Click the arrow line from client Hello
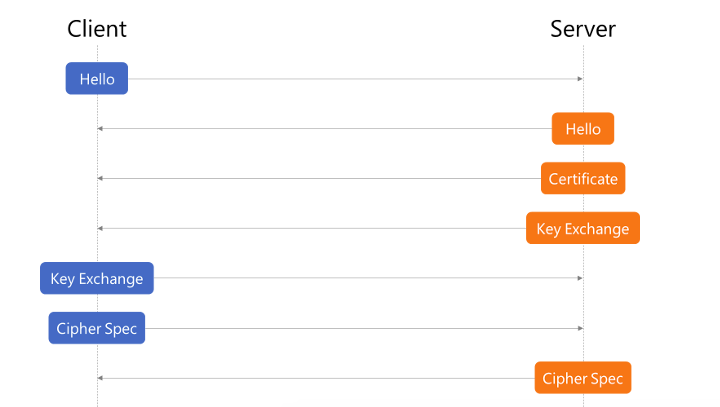Screen dimensions: 720x407 (x=353, y=79)
